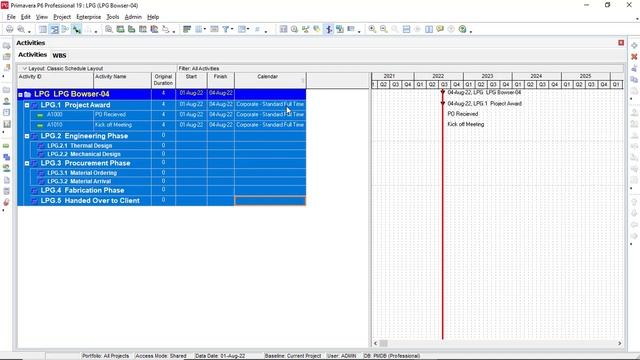The image size is (640, 360).
Task: Show the Activity Table view icon
Action: pos(43,29)
